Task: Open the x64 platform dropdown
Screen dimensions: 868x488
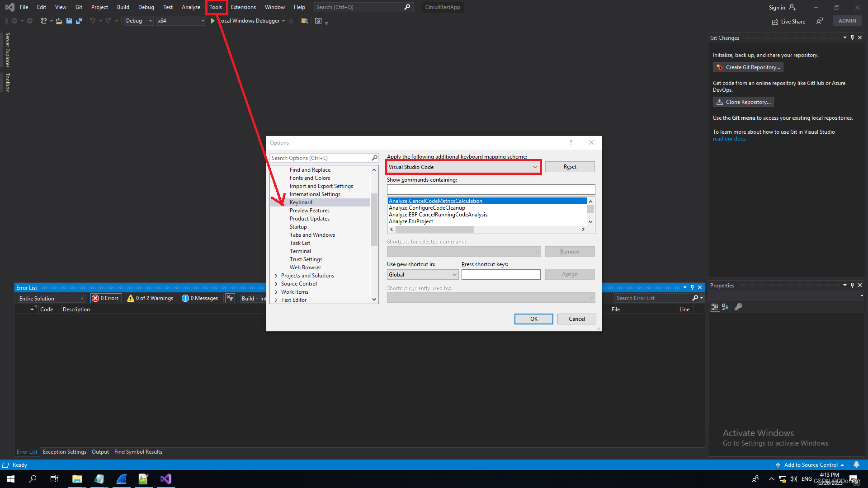Action: (202, 21)
